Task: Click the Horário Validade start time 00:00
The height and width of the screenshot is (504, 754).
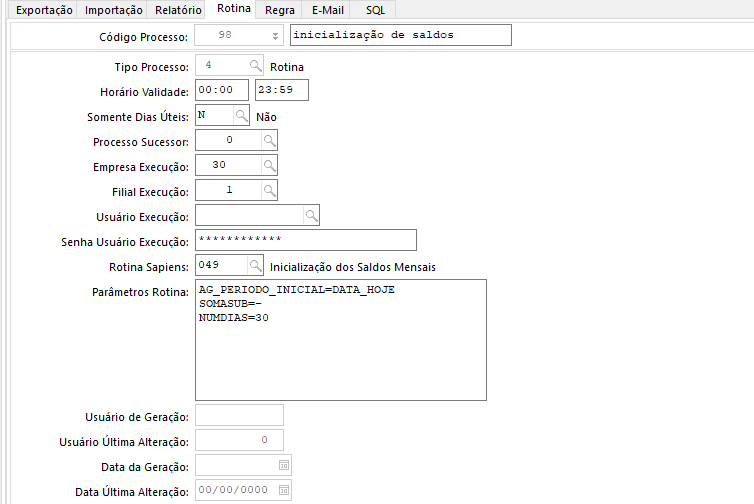Action: pyautogui.click(x=222, y=90)
